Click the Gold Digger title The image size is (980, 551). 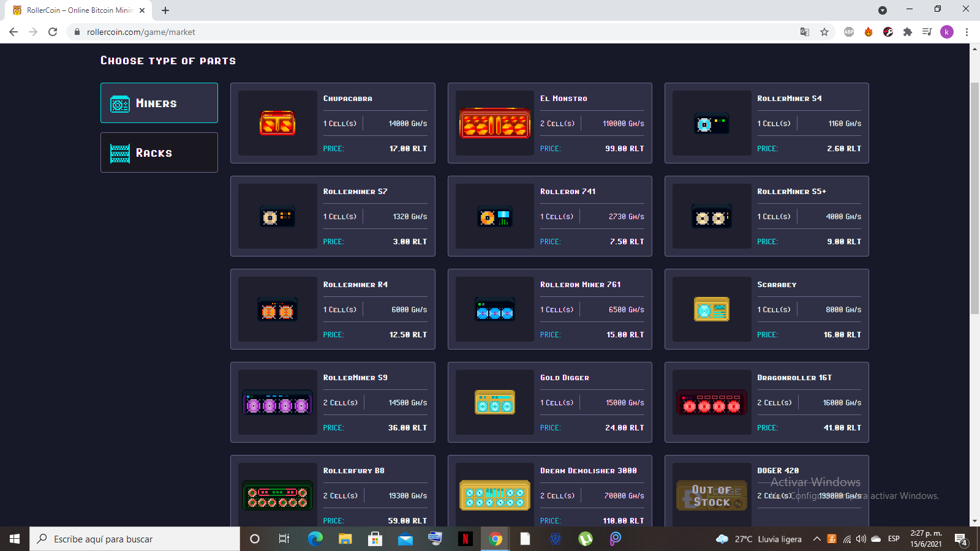click(564, 378)
